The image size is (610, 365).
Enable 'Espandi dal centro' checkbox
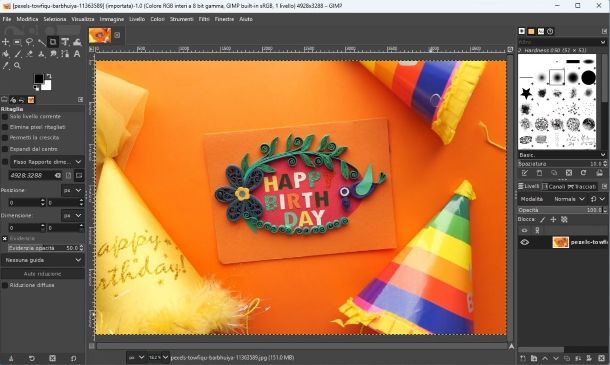coord(5,149)
